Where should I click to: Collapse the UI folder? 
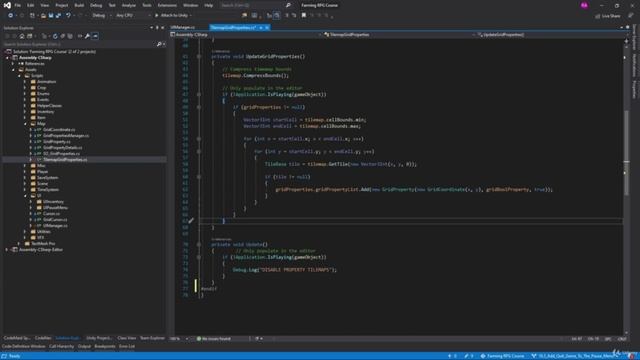point(25,196)
